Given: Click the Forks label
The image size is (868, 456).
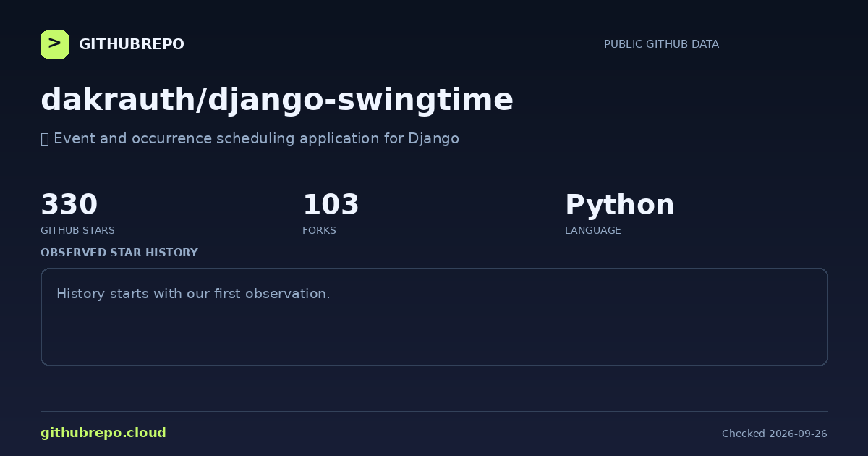Looking at the screenshot, I should point(319,230).
